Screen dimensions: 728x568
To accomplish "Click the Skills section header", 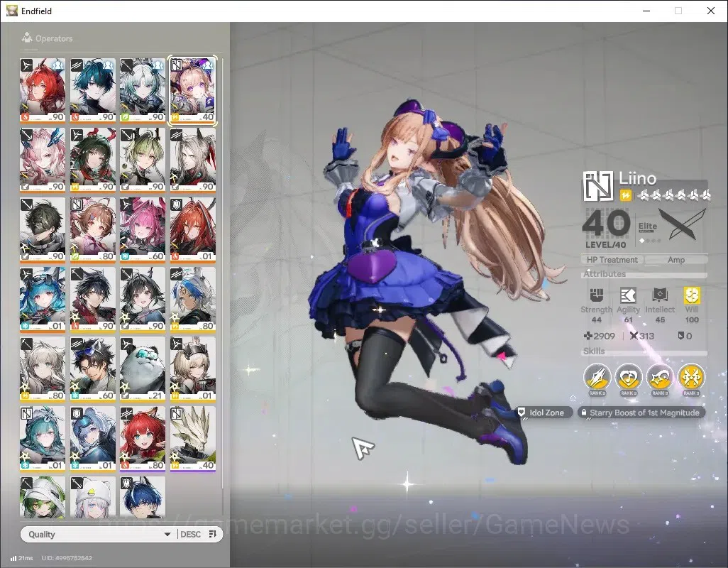I will coord(594,351).
